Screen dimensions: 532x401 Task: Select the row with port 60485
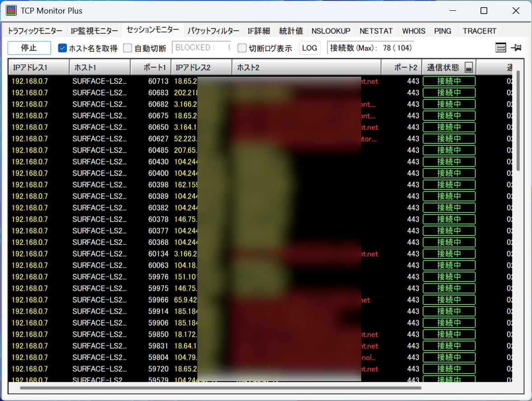(x=260, y=151)
